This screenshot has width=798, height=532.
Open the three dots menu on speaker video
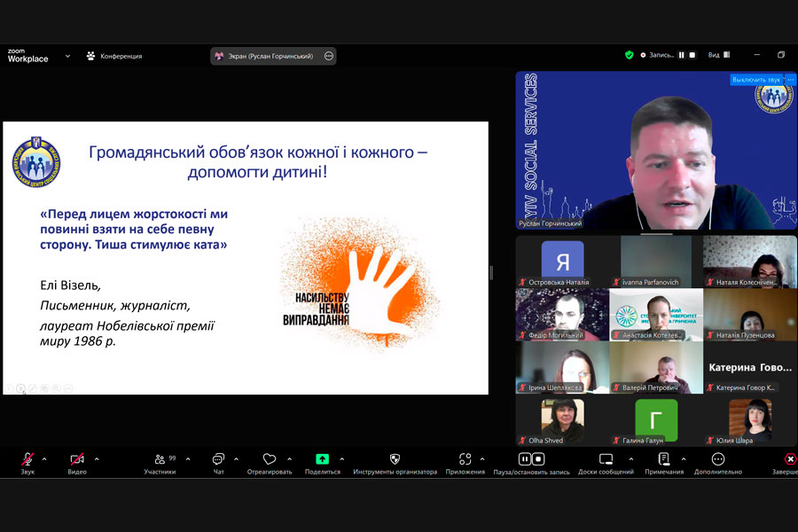790,80
